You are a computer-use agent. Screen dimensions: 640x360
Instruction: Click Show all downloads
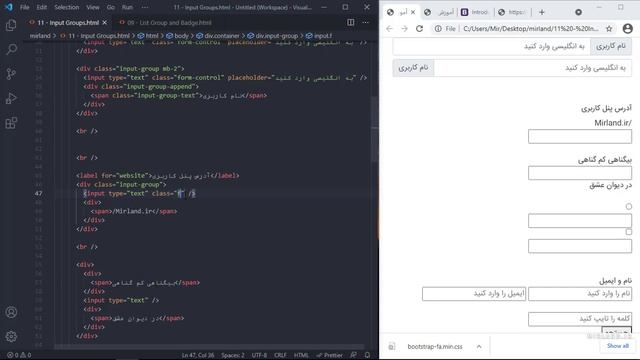(x=618, y=346)
